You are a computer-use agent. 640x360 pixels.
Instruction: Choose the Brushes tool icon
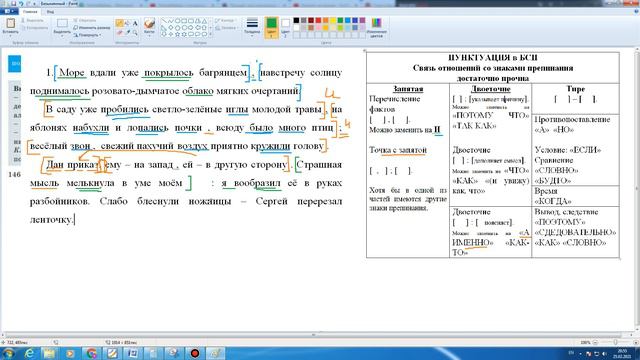(x=149, y=23)
